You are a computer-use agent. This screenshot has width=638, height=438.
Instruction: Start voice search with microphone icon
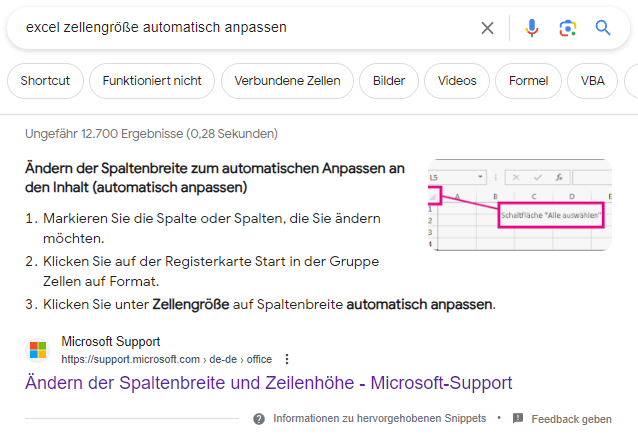point(531,28)
